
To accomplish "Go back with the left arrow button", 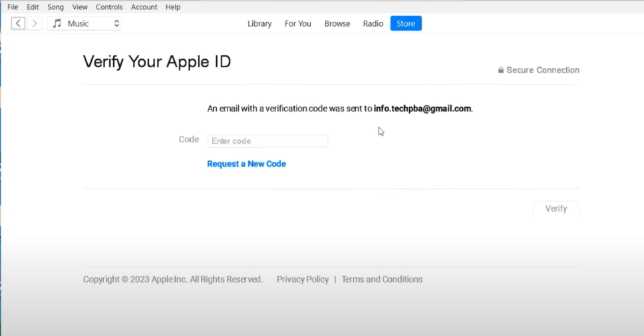I will [x=18, y=23].
